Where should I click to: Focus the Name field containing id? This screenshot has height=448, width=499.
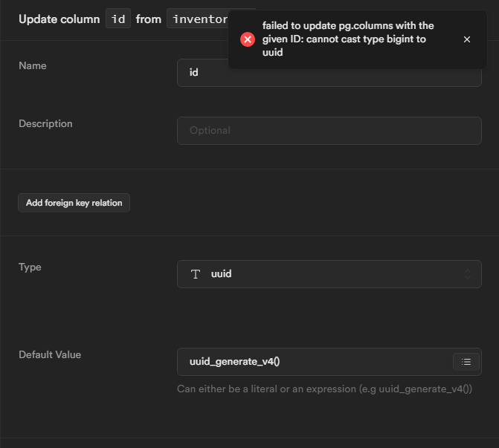tap(329, 73)
